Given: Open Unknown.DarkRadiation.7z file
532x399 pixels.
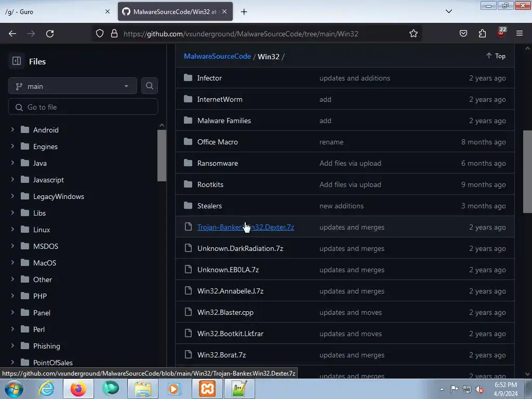Looking at the screenshot, I should click(240, 249).
